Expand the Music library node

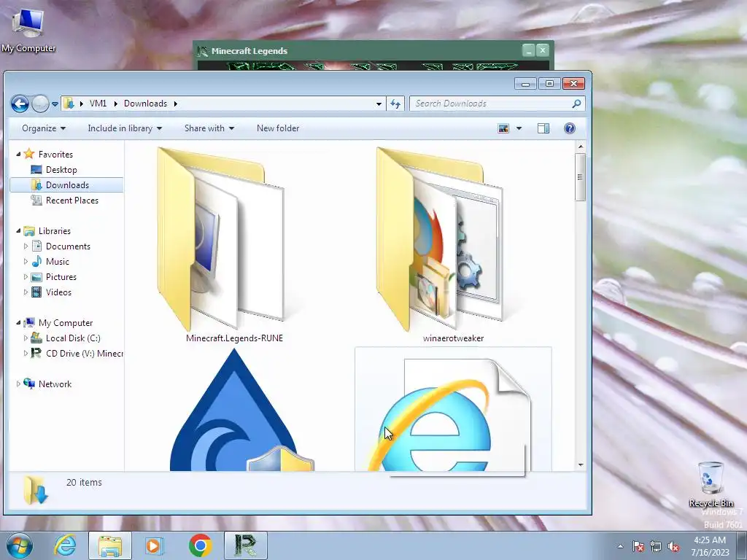click(x=26, y=262)
